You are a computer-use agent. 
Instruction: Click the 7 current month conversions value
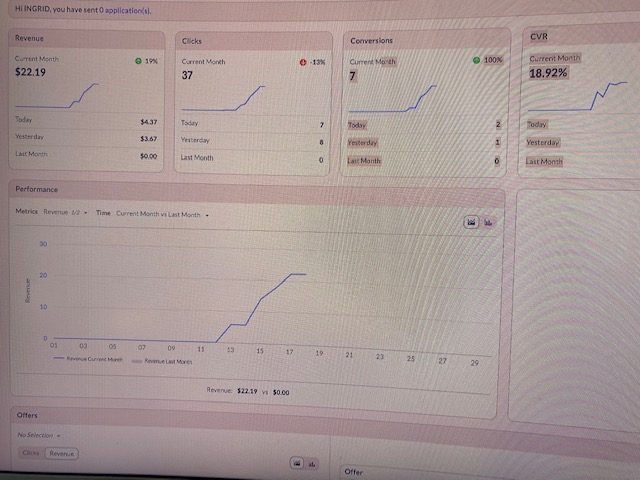(353, 76)
